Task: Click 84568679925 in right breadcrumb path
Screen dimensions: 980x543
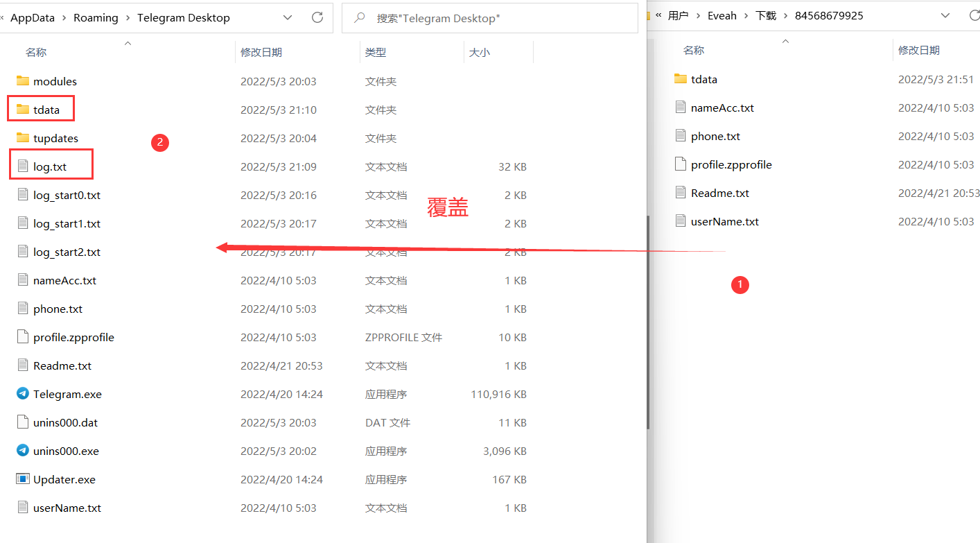Action: coord(829,15)
